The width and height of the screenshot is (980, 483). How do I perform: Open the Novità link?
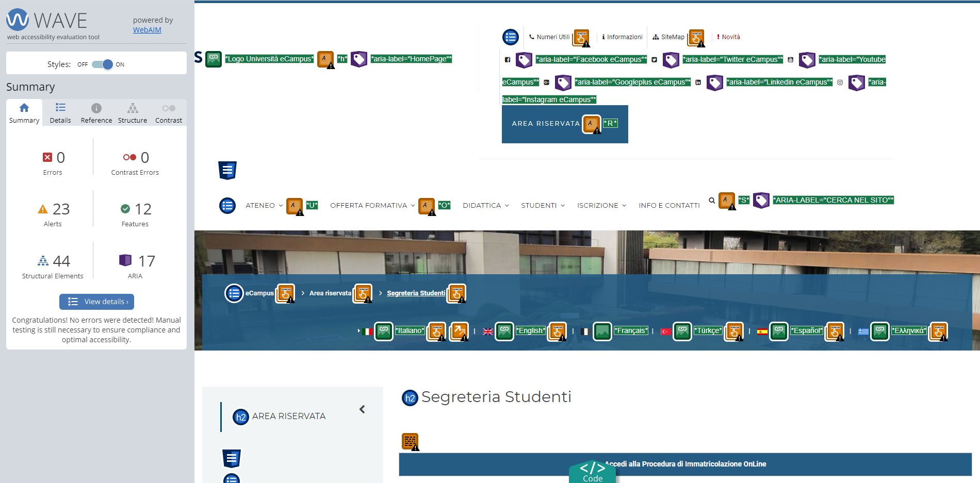728,37
